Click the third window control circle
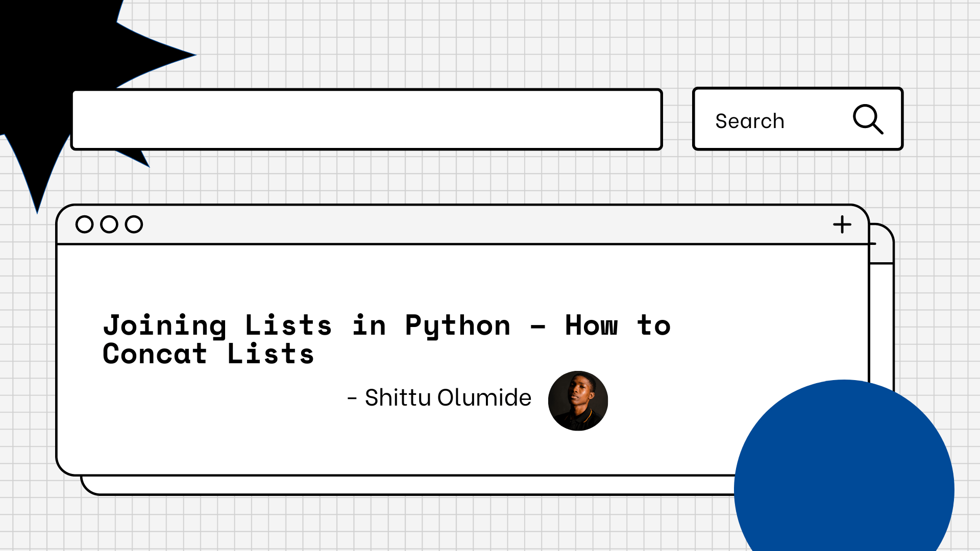Image resolution: width=980 pixels, height=551 pixels. 133,224
